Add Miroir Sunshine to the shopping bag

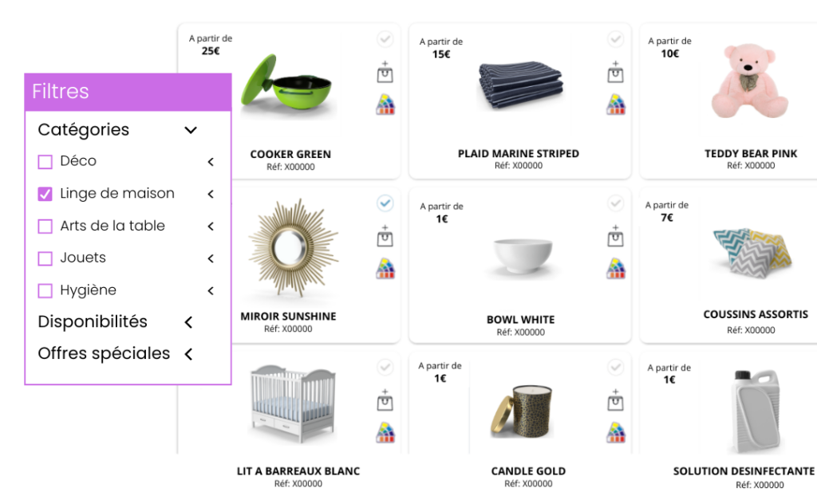[x=385, y=236]
